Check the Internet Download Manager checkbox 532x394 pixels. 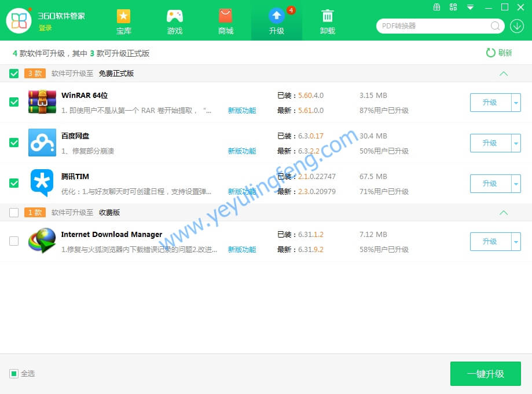click(14, 241)
